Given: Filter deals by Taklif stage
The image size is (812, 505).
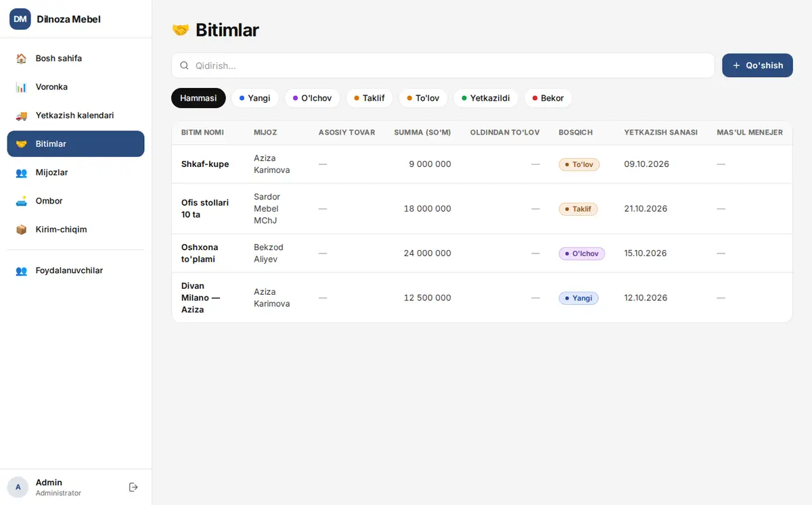Looking at the screenshot, I should click(x=369, y=98).
